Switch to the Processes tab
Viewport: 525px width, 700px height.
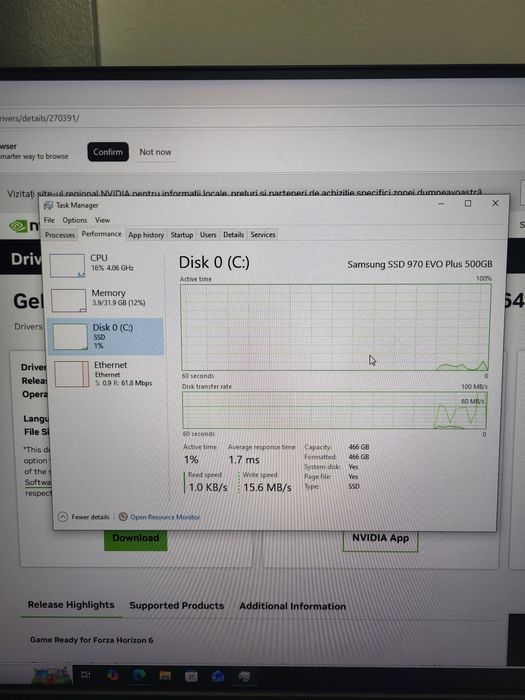60,235
